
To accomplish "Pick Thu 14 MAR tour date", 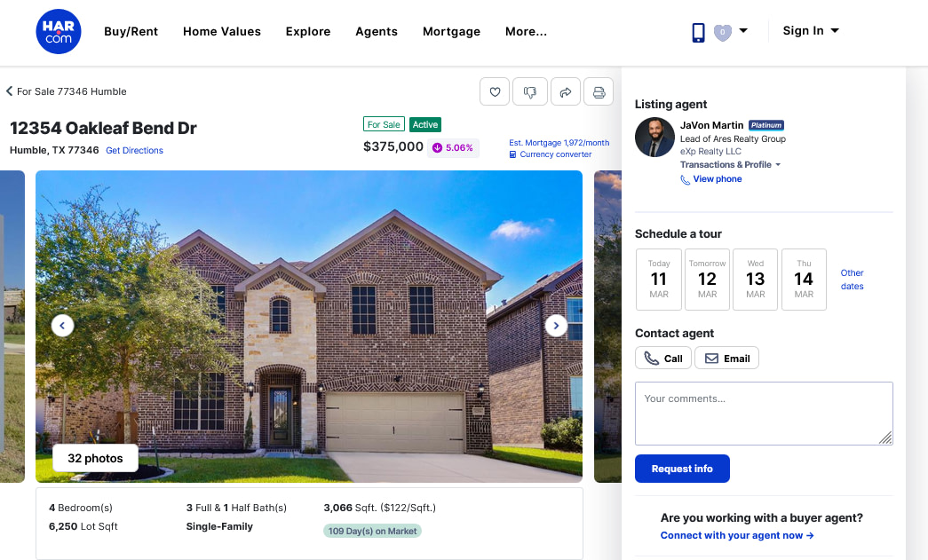I will (x=804, y=280).
